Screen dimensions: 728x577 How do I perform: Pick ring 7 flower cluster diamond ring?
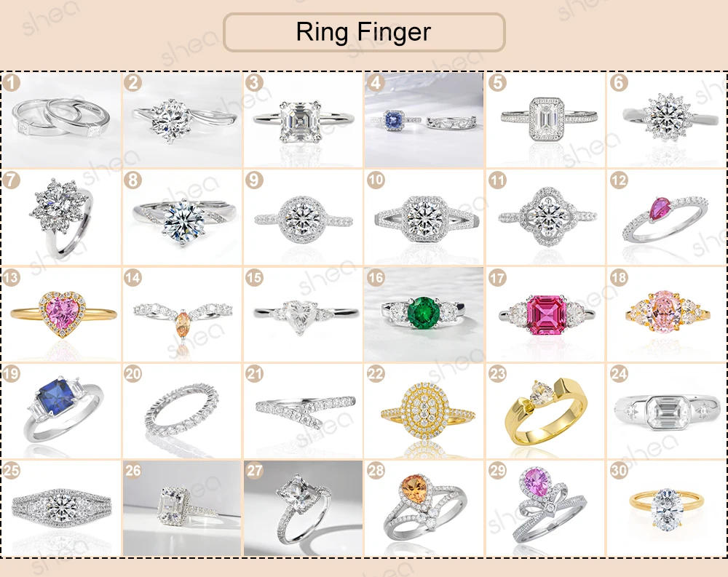pos(61,218)
